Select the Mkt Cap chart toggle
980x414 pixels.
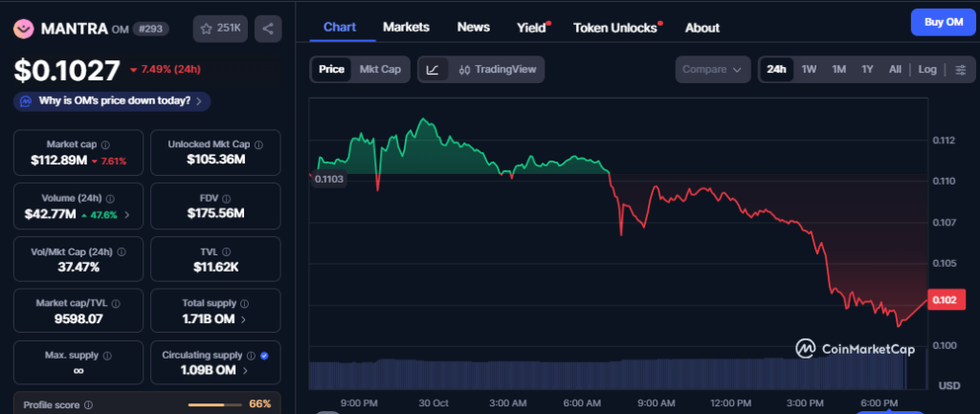point(380,69)
